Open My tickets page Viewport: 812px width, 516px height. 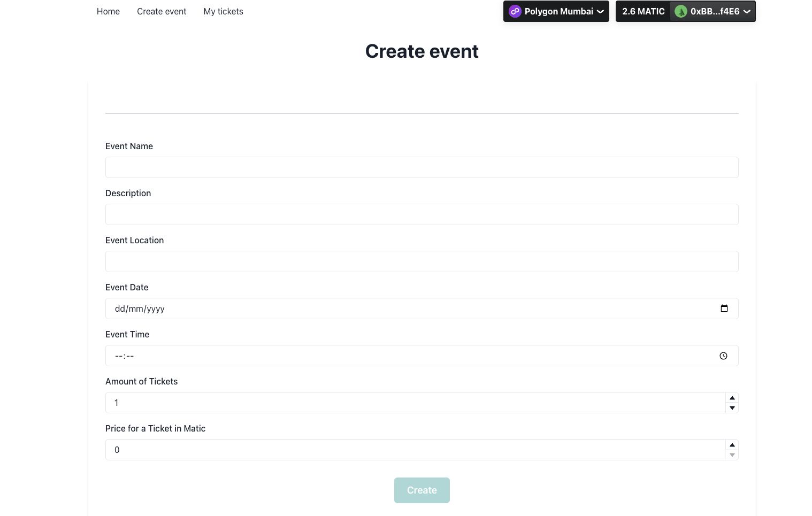pos(223,11)
